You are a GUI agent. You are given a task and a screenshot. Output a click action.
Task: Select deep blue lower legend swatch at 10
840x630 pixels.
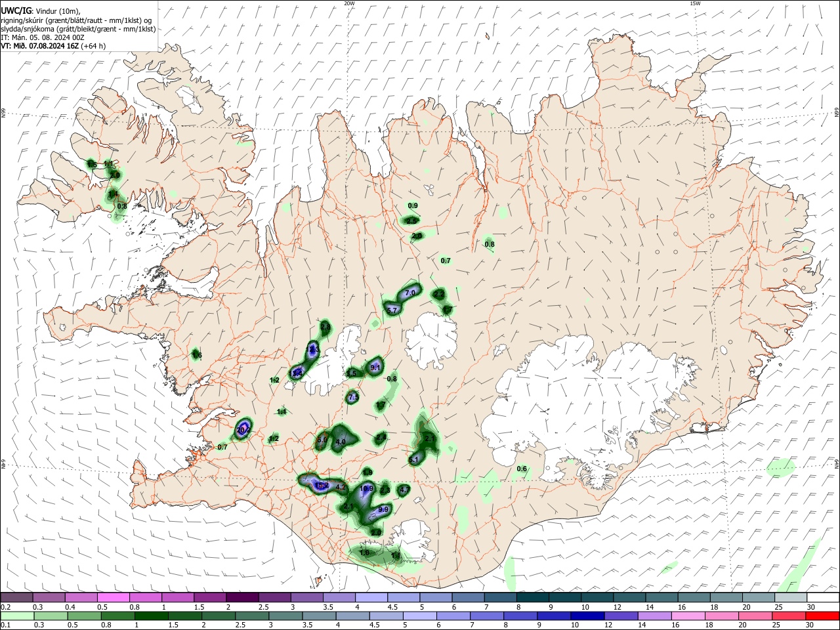588,616
